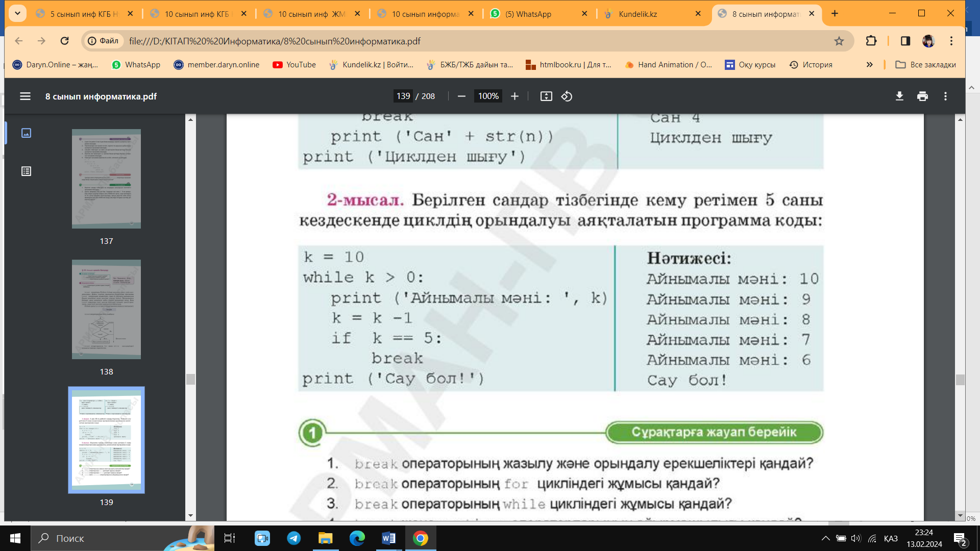Image resolution: width=980 pixels, height=551 pixels.
Task: Click the sidebar thumbnail scrollbar handle
Action: pos(190,379)
